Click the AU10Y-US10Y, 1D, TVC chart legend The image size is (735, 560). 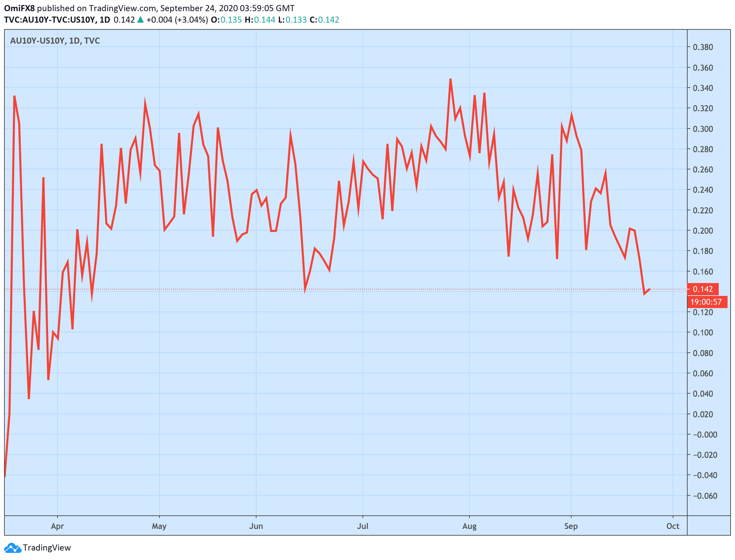coord(55,41)
